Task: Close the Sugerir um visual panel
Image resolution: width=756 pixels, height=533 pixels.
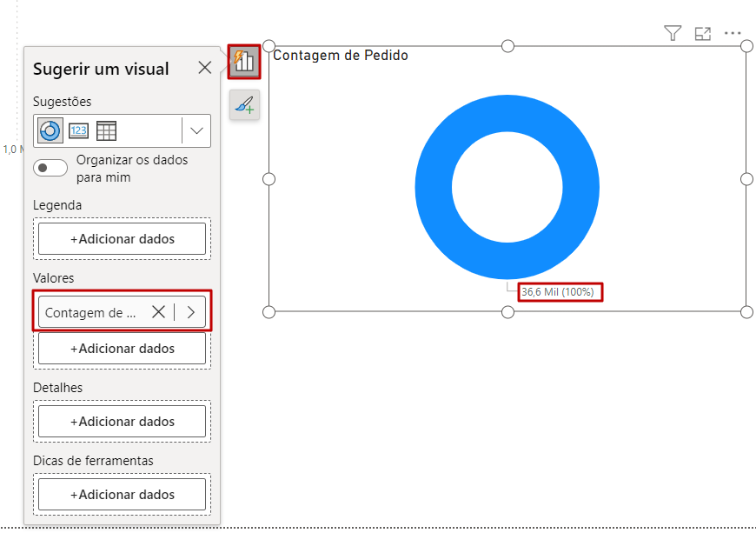Action: click(205, 68)
